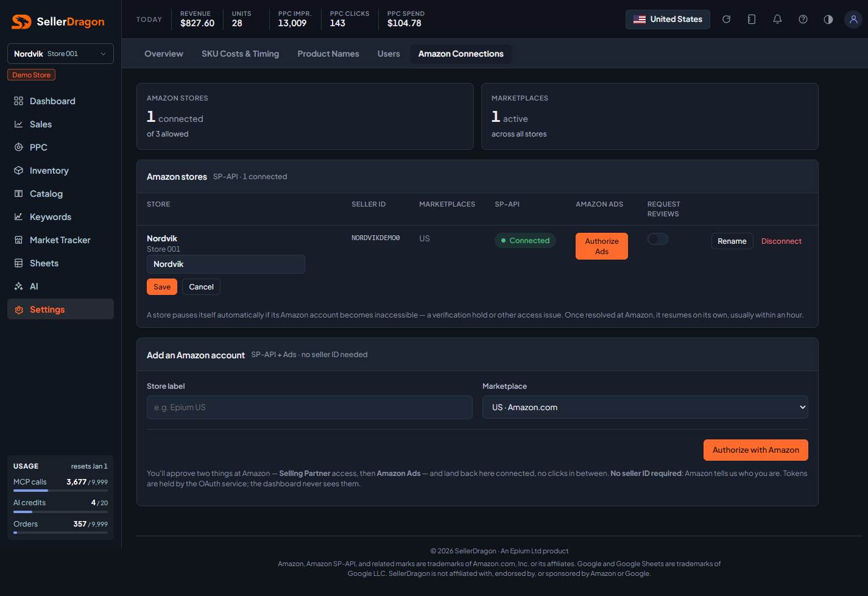This screenshot has height=596, width=868.
Task: Click the help question mark icon
Action: click(x=803, y=20)
